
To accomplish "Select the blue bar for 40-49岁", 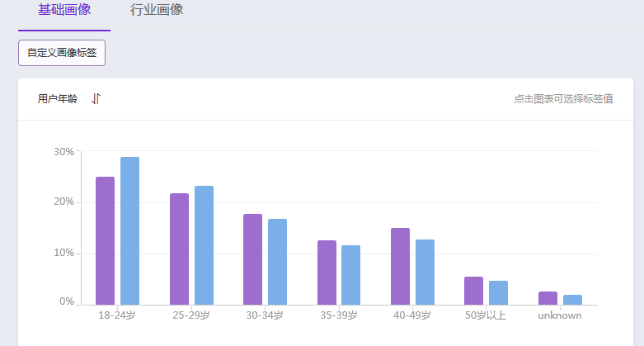I will tap(425, 273).
